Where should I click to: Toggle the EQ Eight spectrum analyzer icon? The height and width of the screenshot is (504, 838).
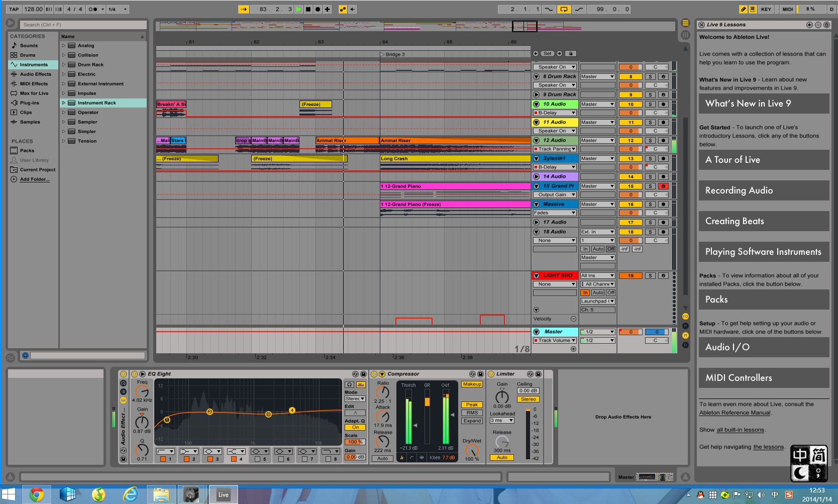(361, 384)
